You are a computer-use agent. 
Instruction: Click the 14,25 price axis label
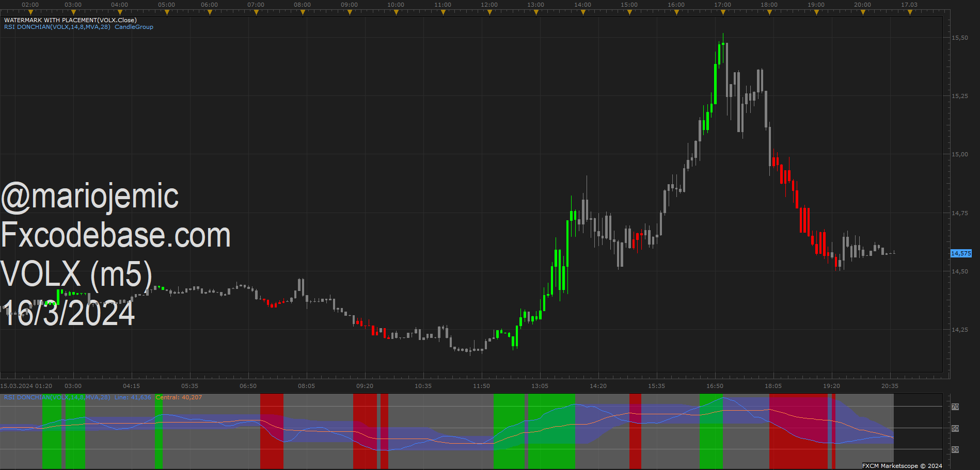coord(960,330)
